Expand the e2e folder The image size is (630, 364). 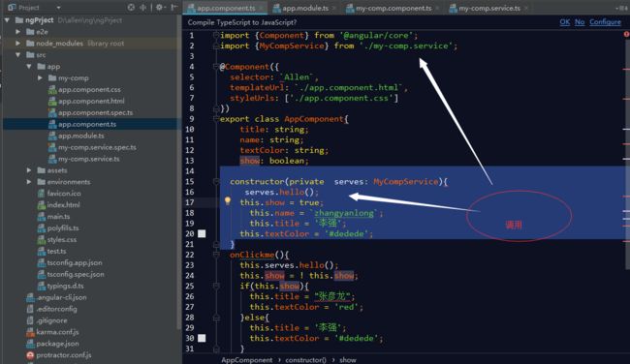(18, 31)
